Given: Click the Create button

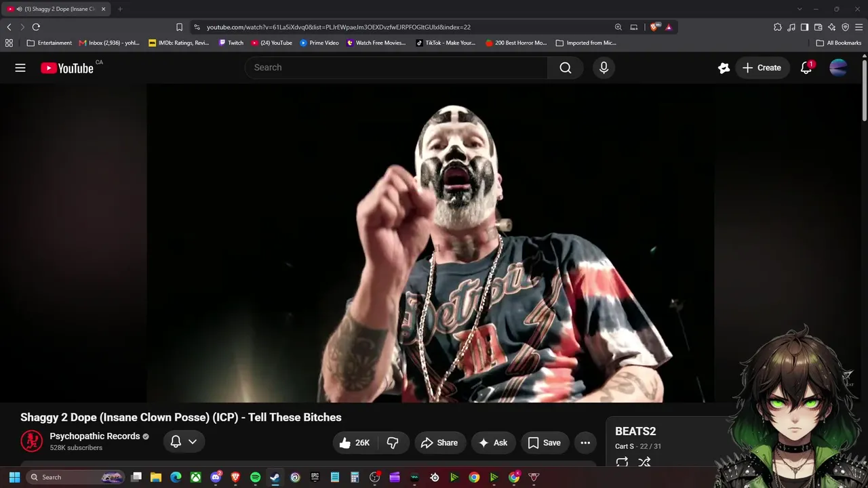Looking at the screenshot, I should [762, 68].
